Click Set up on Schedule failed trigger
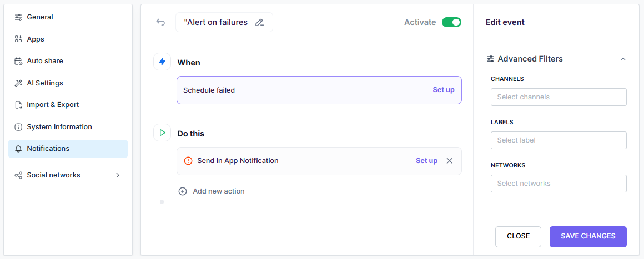This screenshot has height=259, width=644. [x=443, y=90]
